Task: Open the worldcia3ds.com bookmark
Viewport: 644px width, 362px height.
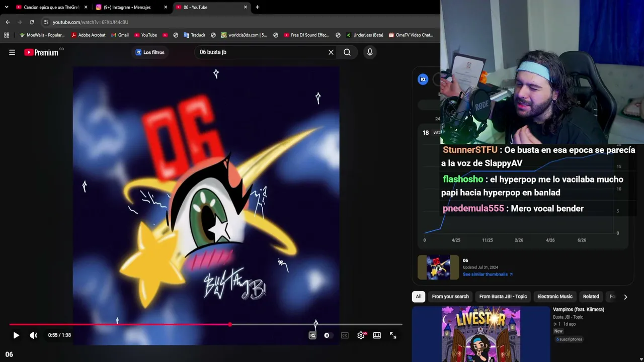Action: (244, 35)
